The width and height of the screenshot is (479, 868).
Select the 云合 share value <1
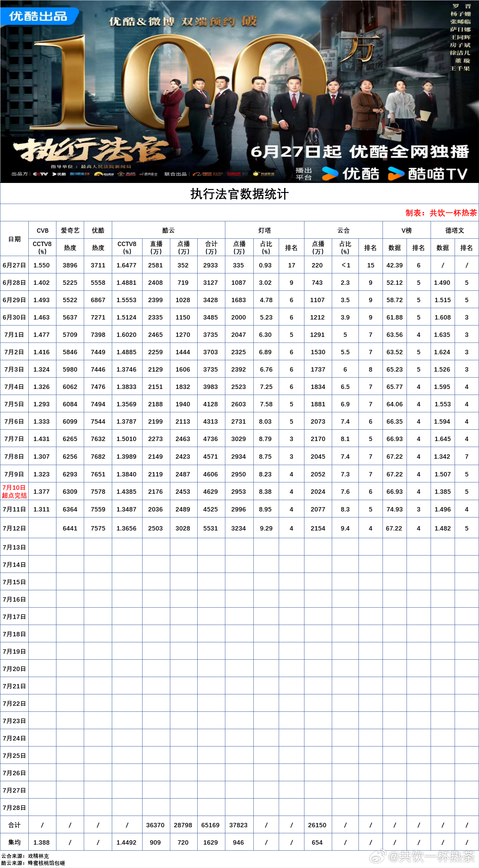345,265
